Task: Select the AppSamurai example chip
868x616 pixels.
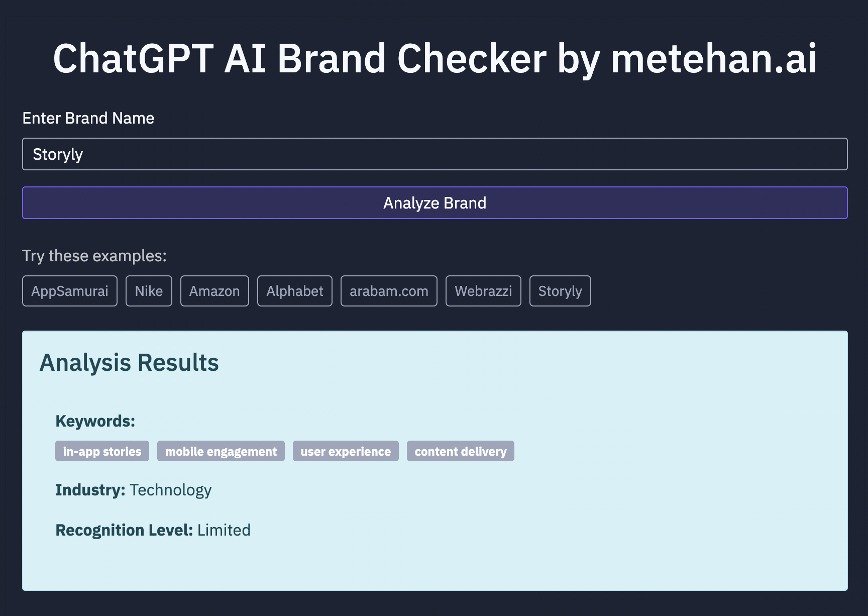Action: [70, 291]
